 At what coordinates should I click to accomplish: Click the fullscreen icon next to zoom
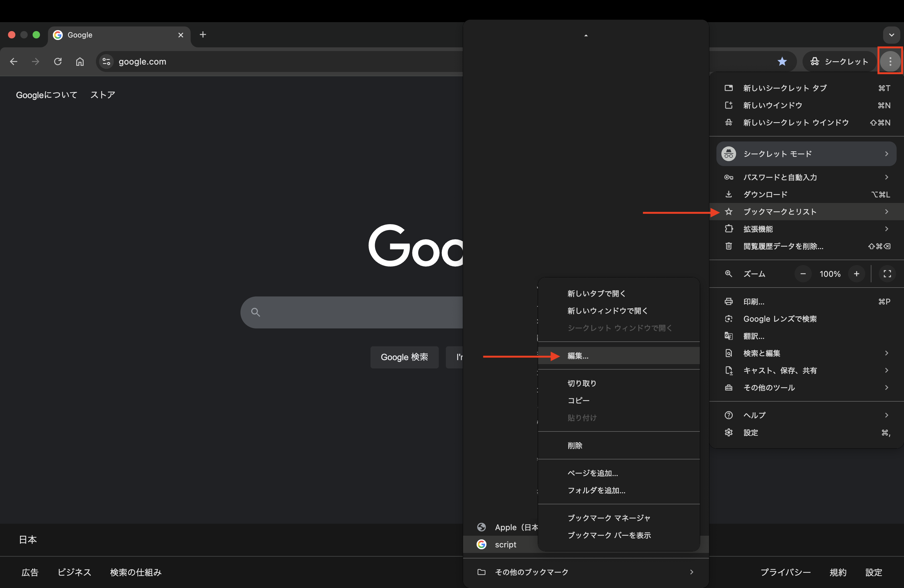point(887,274)
